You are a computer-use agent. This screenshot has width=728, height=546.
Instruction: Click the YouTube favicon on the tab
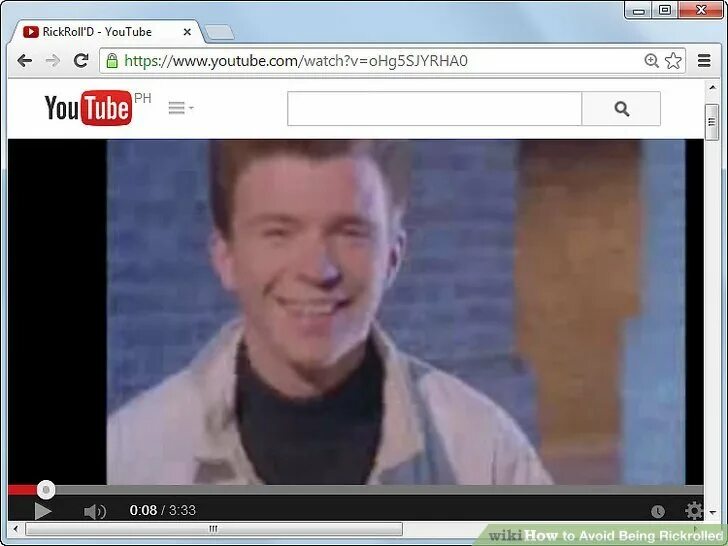click(31, 32)
